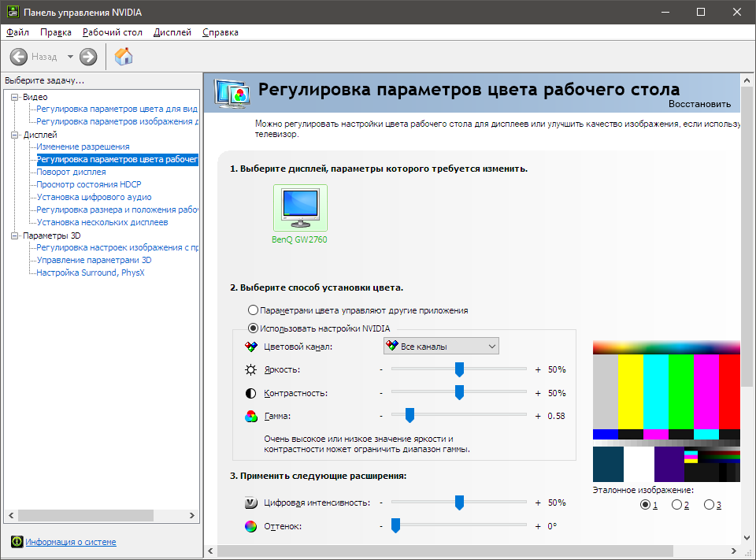Select the BenQ GW2760 monitor icon
756x560 pixels.
(x=300, y=207)
